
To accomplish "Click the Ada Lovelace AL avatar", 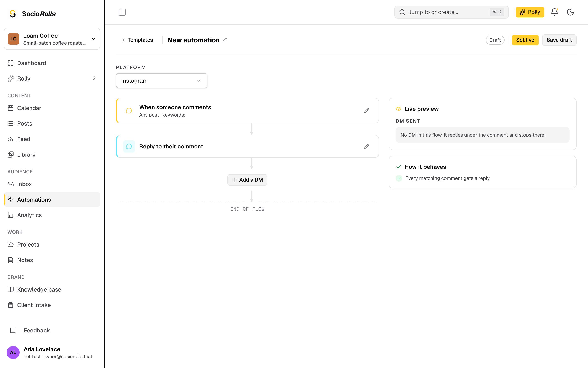I will pos(13,352).
